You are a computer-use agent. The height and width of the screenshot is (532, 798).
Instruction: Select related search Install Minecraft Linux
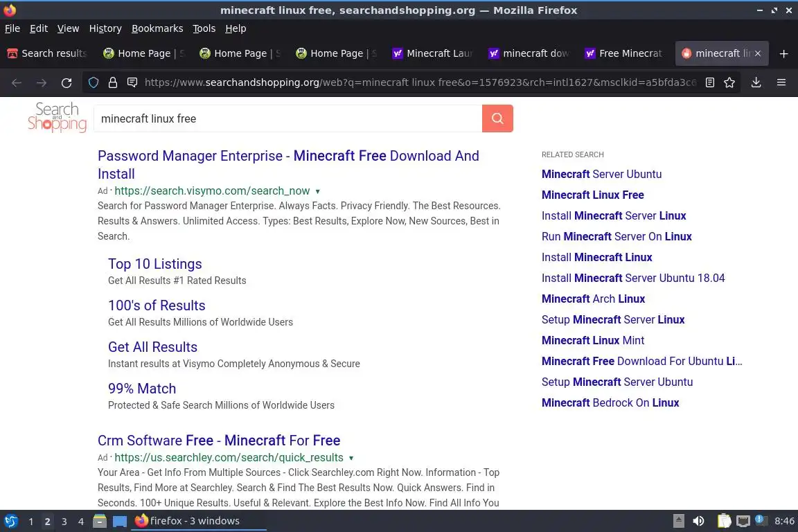point(597,258)
